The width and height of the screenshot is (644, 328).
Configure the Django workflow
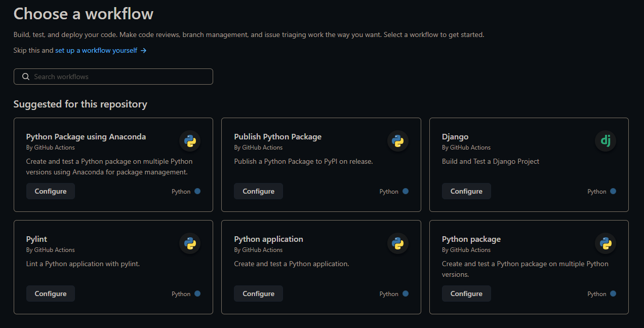(x=466, y=191)
